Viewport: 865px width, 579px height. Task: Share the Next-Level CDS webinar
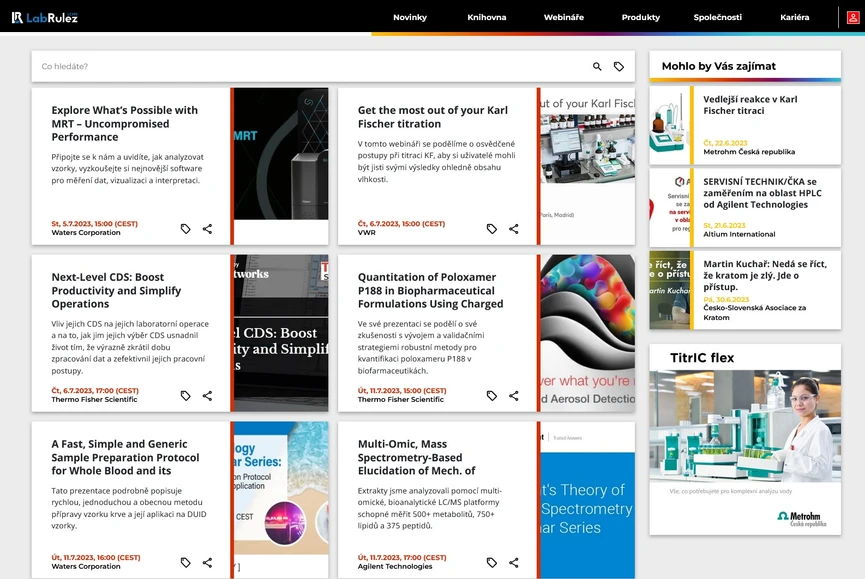click(207, 395)
